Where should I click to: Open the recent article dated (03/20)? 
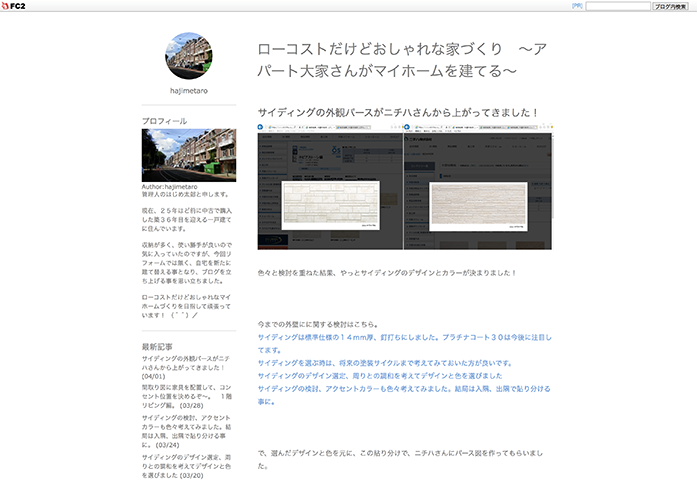click(x=186, y=466)
